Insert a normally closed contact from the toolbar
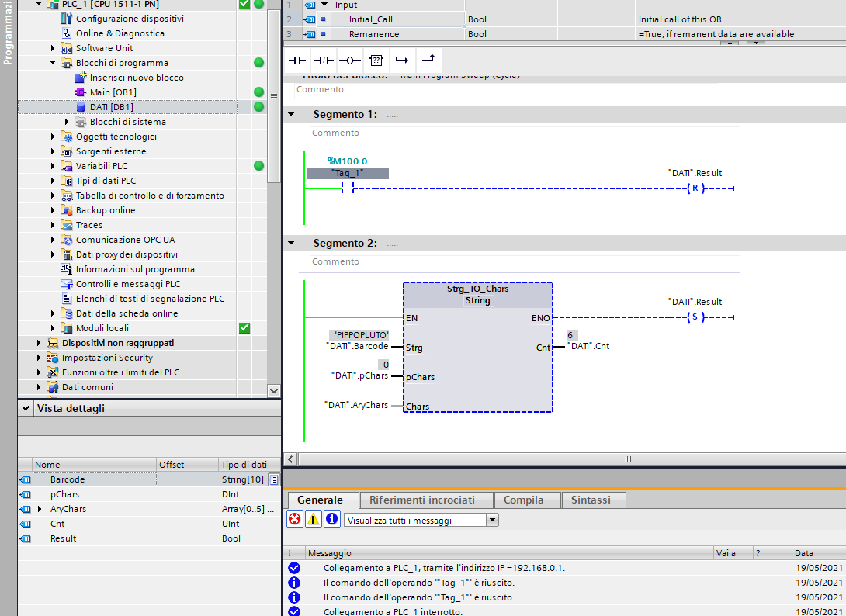This screenshot has height=616, width=846. [323, 61]
